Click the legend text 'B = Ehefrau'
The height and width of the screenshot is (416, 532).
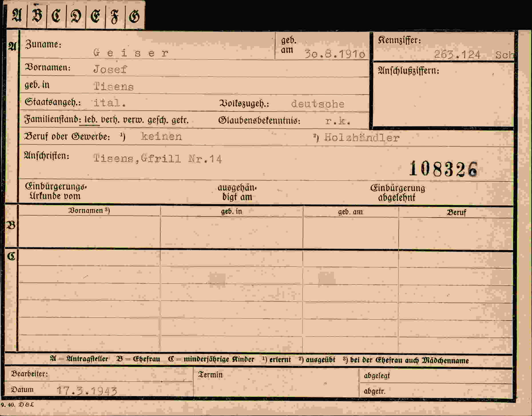coord(138,359)
